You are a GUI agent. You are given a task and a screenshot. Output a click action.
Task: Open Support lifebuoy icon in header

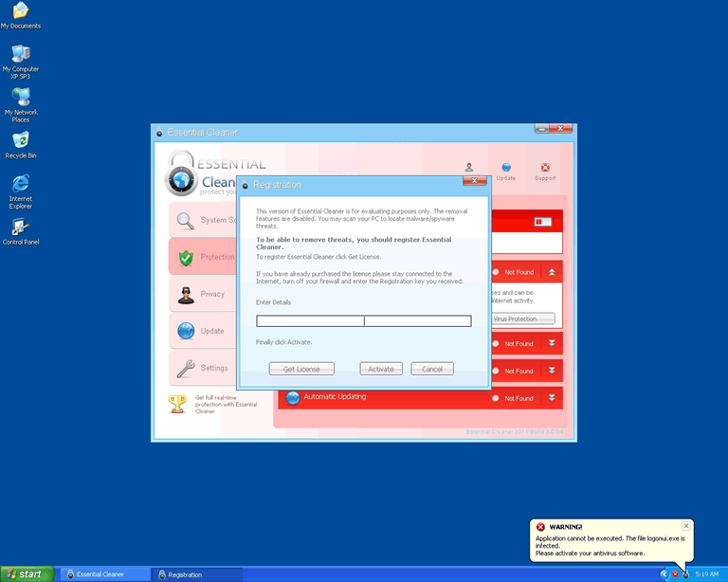(545, 168)
